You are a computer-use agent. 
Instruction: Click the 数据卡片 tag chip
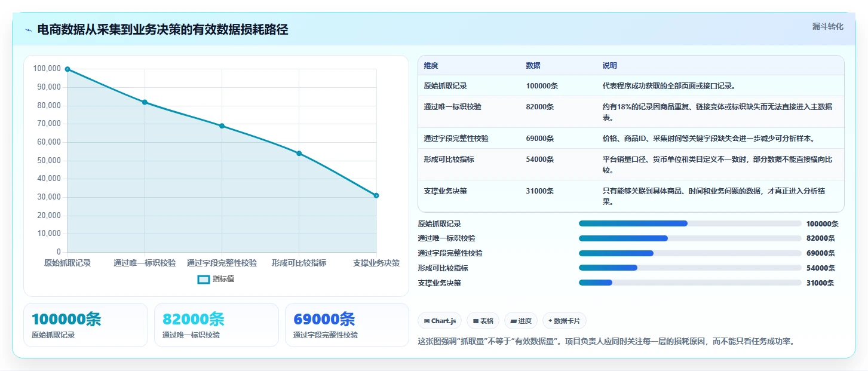tap(565, 321)
